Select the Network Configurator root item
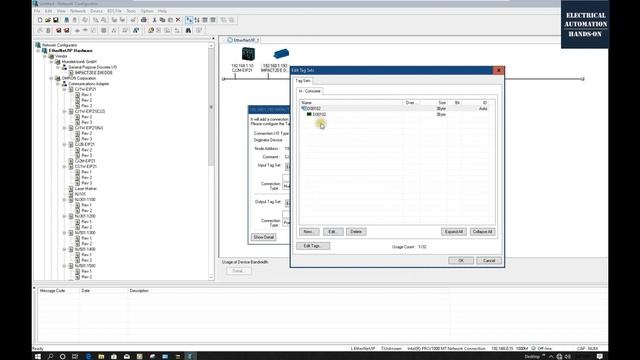Image resolution: width=640 pixels, height=360 pixels. coord(59,45)
